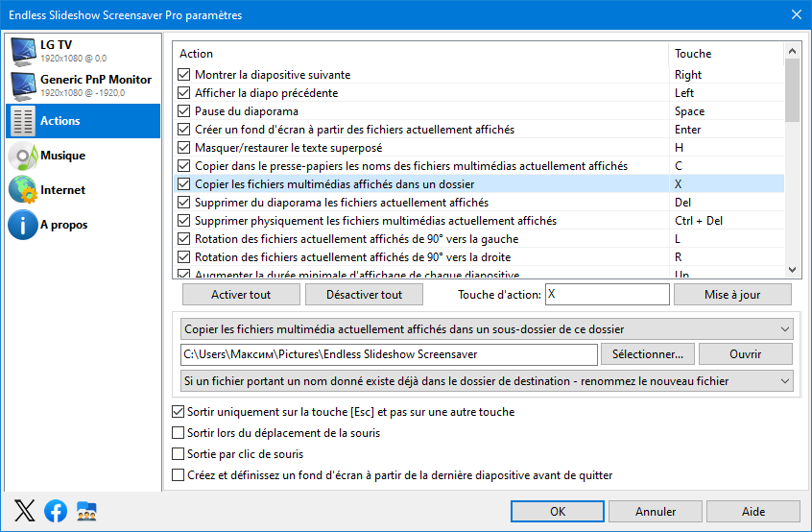This screenshot has width=812, height=532.
Task: Open help with the Aide button
Action: [x=752, y=511]
